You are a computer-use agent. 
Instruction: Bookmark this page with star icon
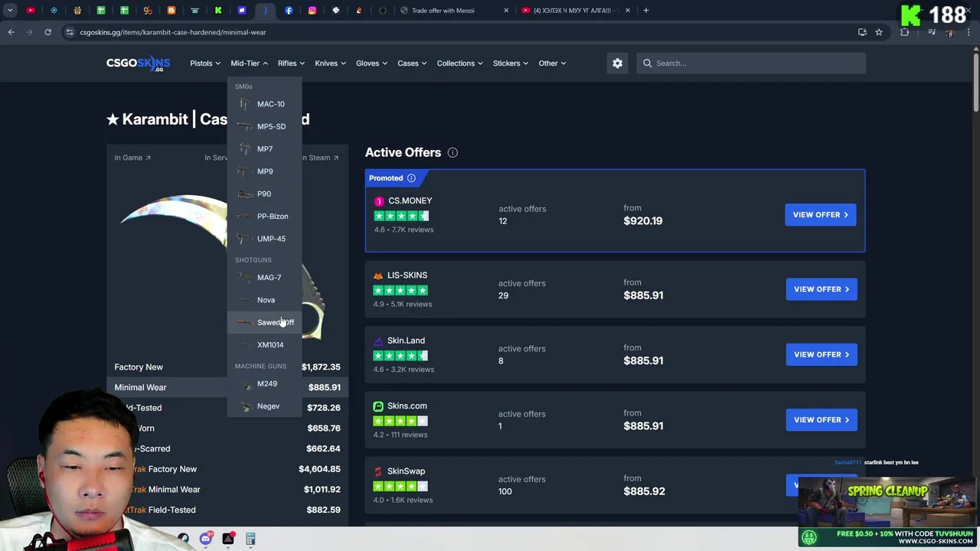tap(879, 32)
